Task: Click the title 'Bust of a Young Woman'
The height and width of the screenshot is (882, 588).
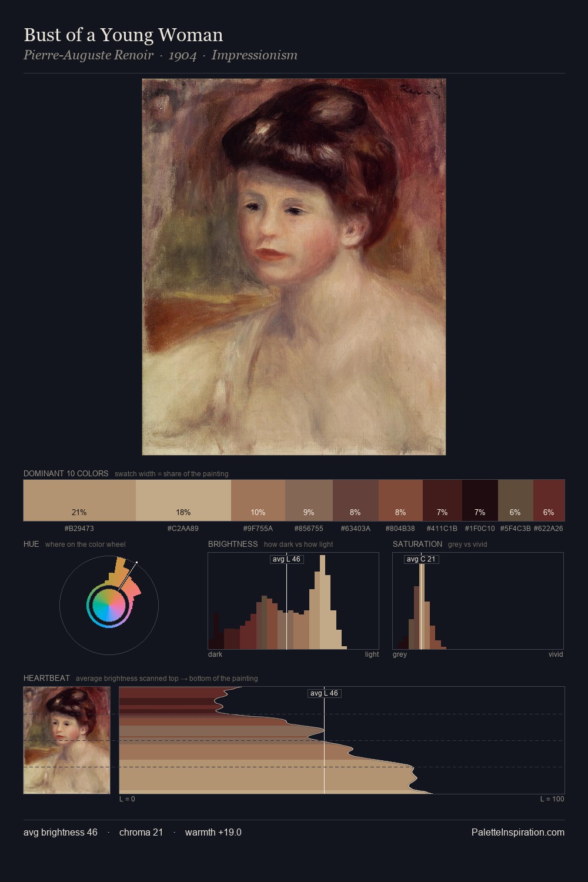Action: click(123, 35)
